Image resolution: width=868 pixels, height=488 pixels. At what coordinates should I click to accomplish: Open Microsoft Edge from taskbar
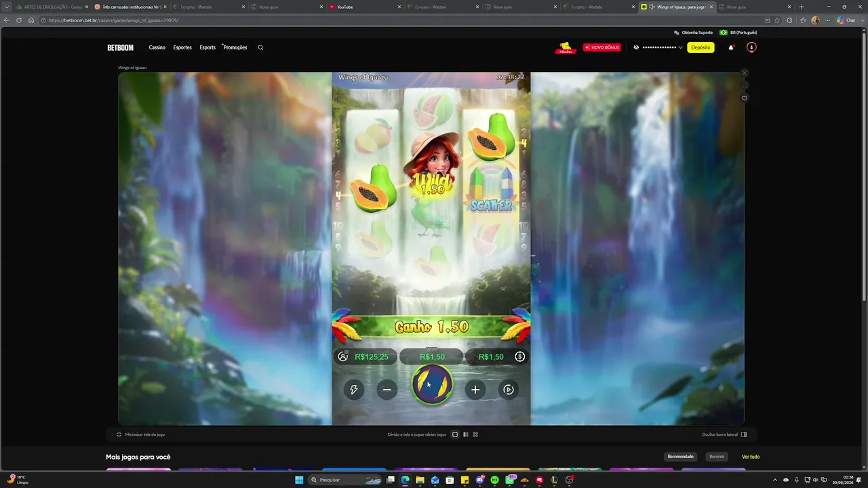point(406,480)
